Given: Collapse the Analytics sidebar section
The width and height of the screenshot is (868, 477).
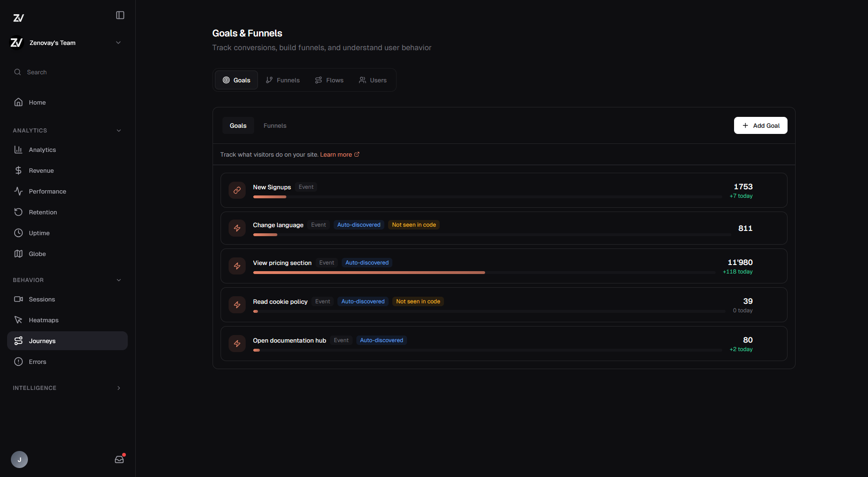Looking at the screenshot, I should (119, 131).
